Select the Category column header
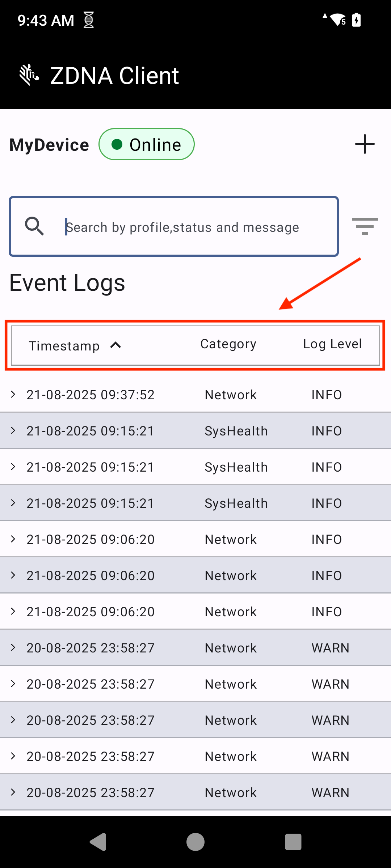This screenshot has width=391, height=868. click(228, 344)
